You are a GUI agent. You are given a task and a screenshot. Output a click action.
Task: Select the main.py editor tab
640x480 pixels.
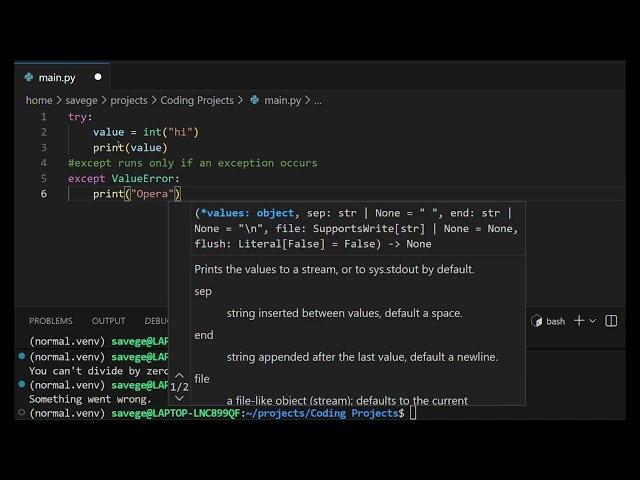pos(62,77)
